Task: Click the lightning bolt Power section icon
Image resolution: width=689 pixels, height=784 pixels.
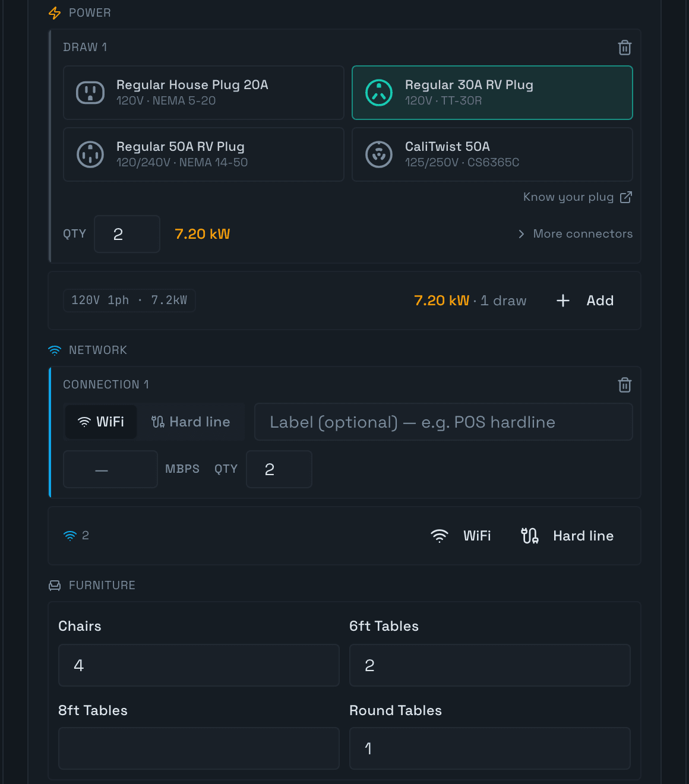Action: tap(55, 13)
